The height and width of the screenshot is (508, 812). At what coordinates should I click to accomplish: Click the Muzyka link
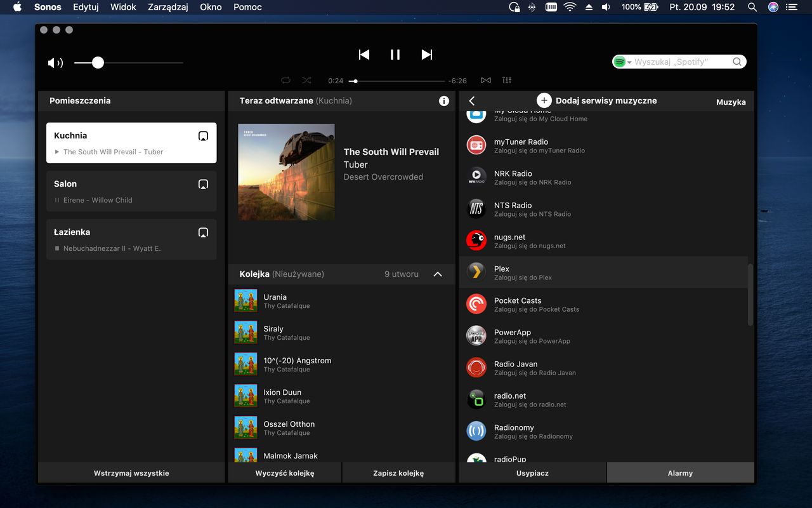(x=731, y=102)
